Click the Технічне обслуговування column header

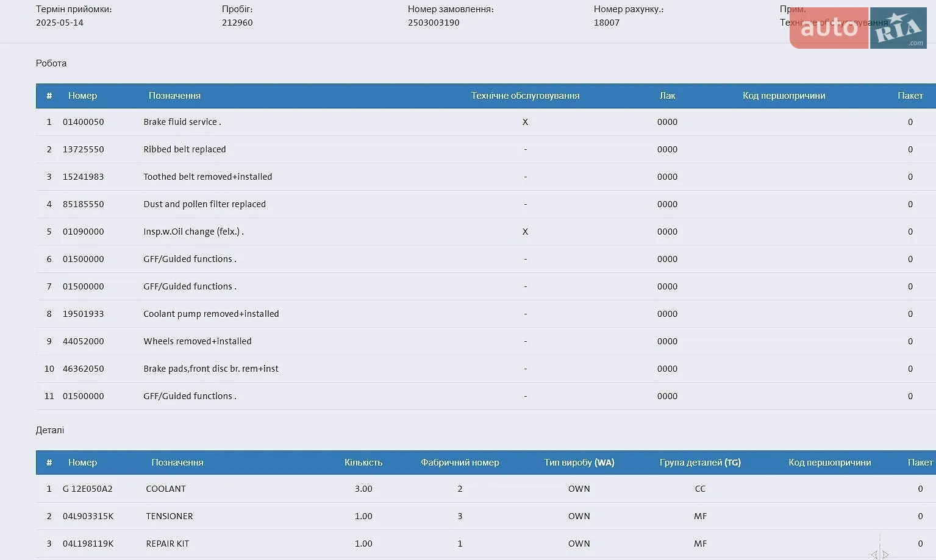[525, 96]
